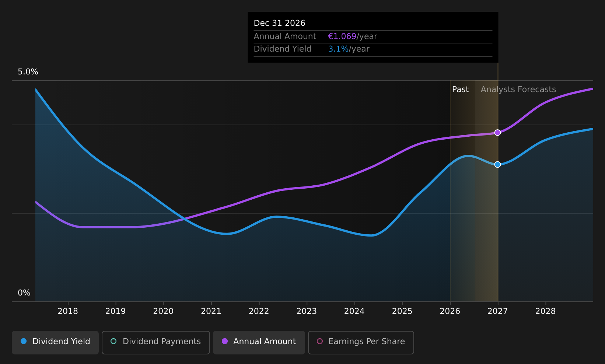The image size is (605, 364).
Task: Click the 2028 x-axis label
Action: click(545, 311)
